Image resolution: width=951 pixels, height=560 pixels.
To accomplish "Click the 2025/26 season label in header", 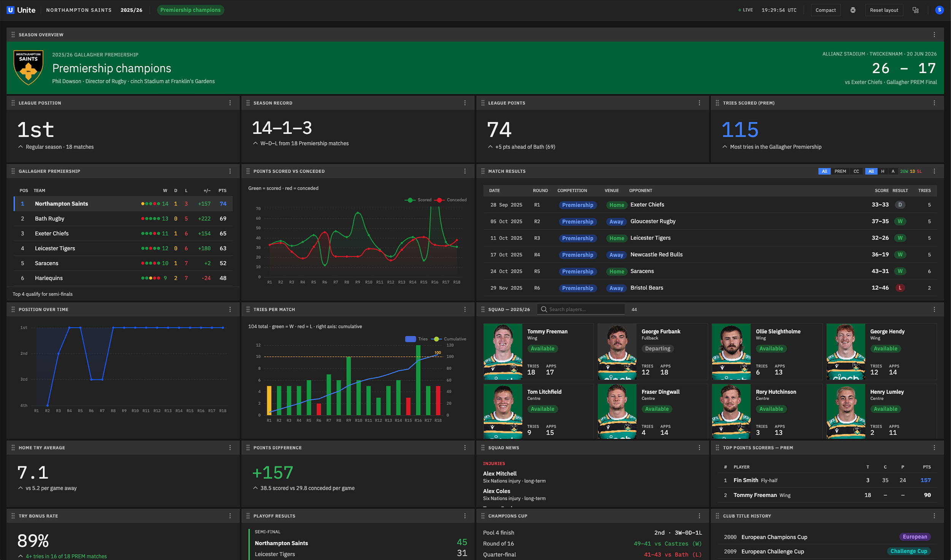I will (x=131, y=10).
